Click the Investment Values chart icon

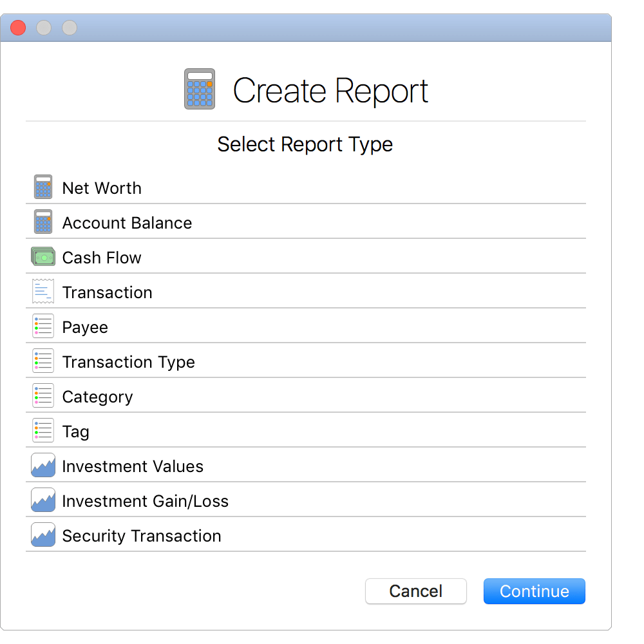click(x=43, y=465)
